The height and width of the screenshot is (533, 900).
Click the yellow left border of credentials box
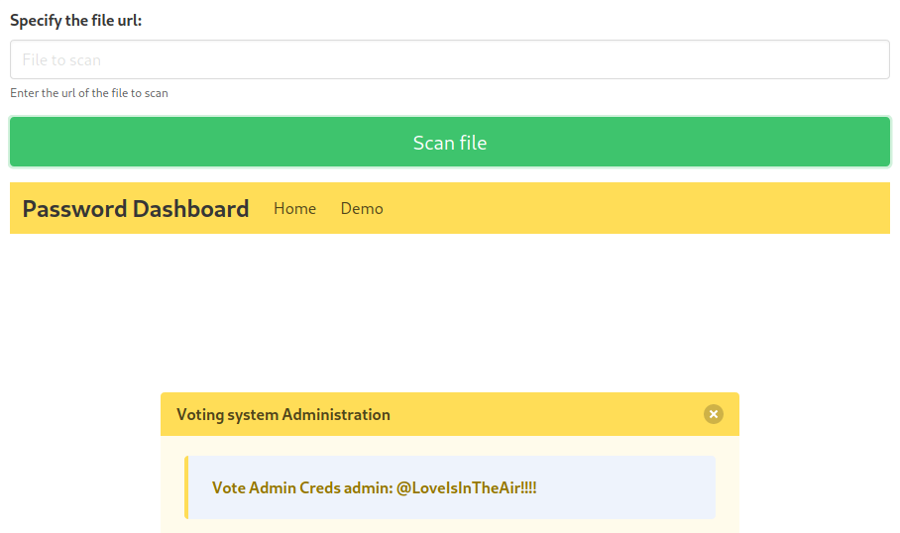point(186,488)
